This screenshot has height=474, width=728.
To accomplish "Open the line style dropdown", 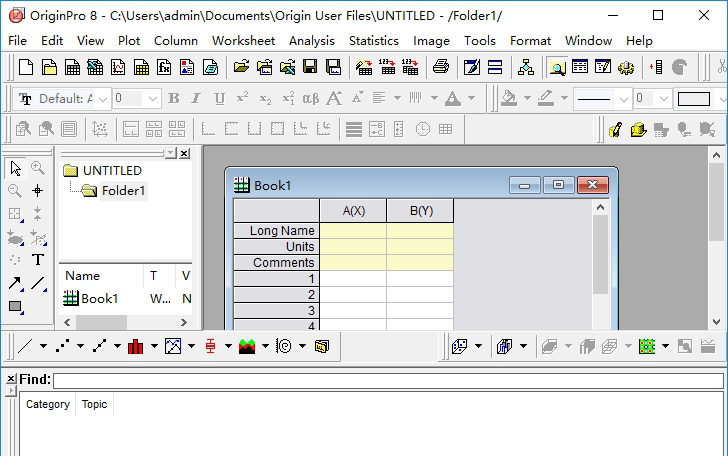I will (624, 99).
